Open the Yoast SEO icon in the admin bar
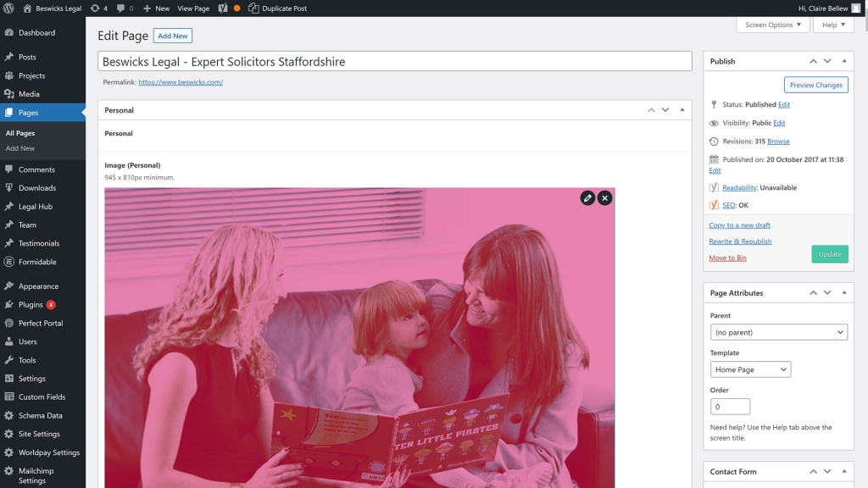Image resolution: width=868 pixels, height=488 pixels. [x=223, y=8]
